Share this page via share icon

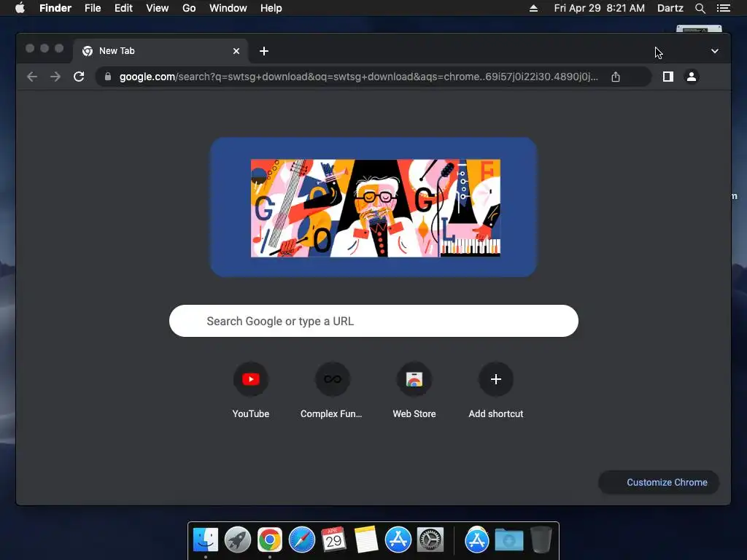616,77
